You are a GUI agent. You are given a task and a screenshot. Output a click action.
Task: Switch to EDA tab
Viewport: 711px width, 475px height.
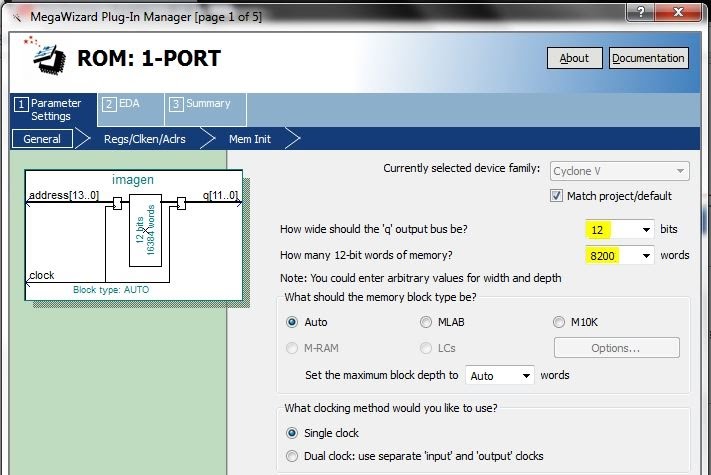pos(131,109)
